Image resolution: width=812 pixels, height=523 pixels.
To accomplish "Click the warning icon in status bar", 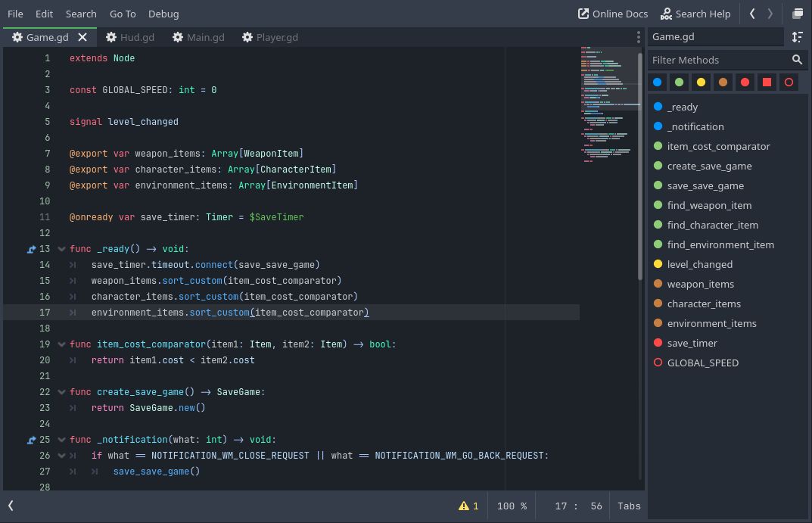I will click(464, 506).
